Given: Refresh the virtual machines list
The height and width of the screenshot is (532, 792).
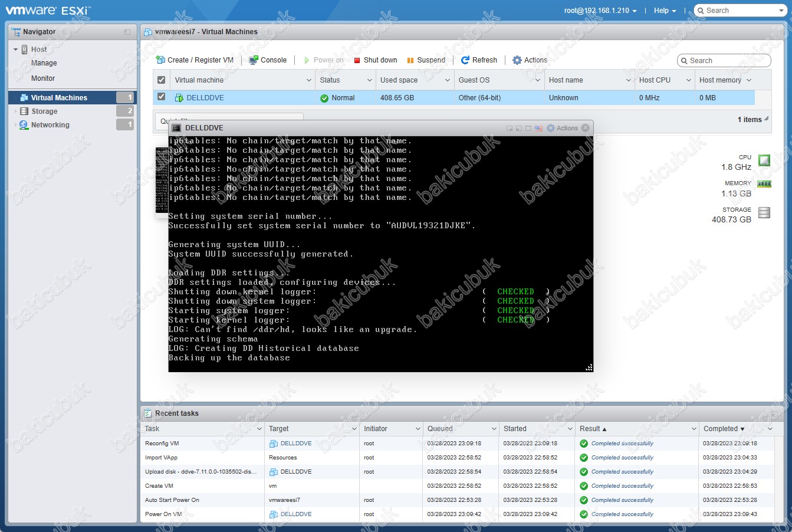Looking at the screenshot, I should pyautogui.click(x=479, y=60).
